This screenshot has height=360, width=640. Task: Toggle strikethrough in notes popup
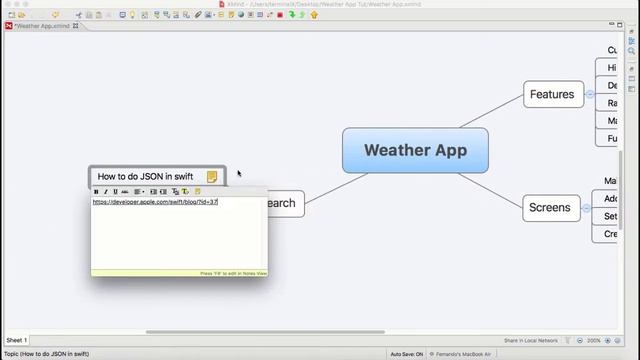click(125, 191)
